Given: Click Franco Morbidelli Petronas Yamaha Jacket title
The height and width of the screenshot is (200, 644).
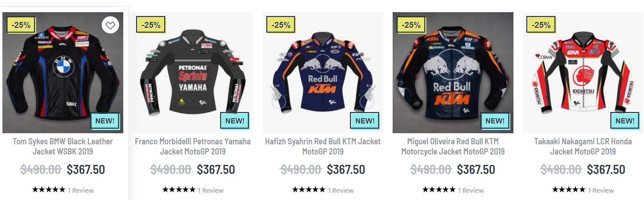Looking at the screenshot, I should (x=193, y=146).
